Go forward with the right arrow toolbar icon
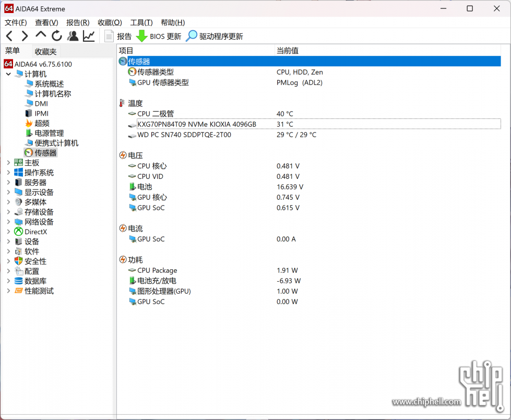 (25, 36)
